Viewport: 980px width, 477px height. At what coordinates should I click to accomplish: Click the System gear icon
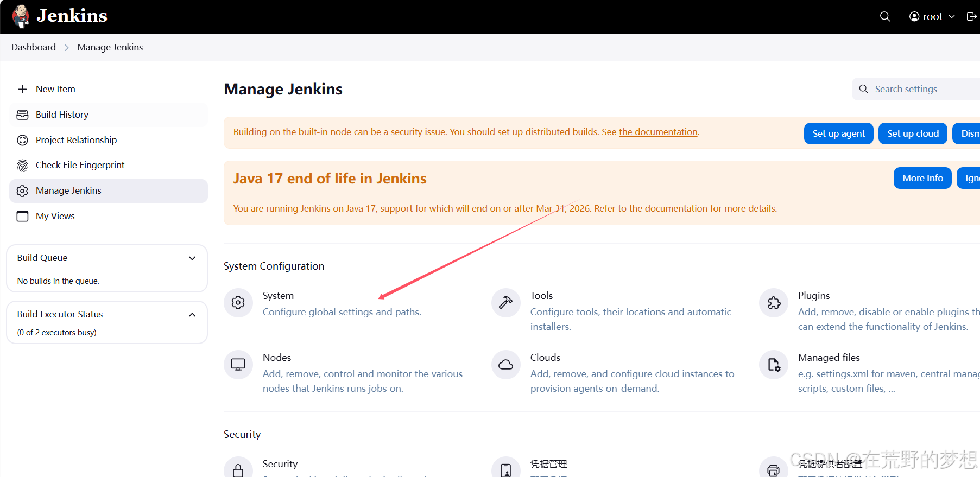[x=238, y=302]
